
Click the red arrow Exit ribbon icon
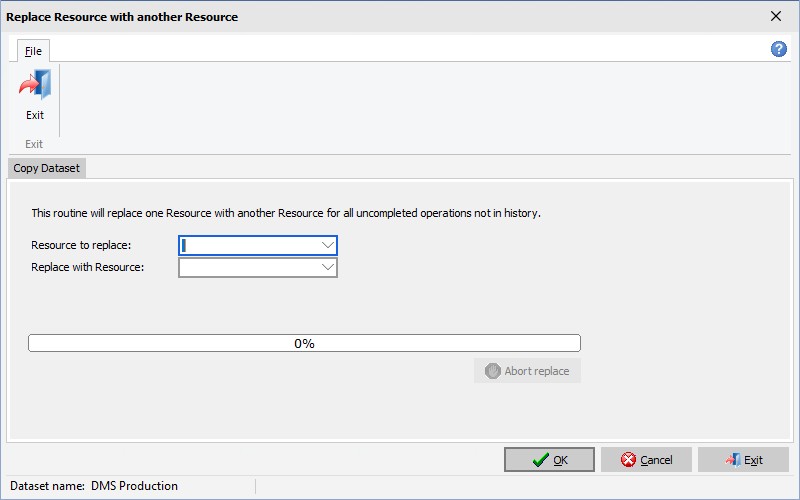click(x=35, y=84)
